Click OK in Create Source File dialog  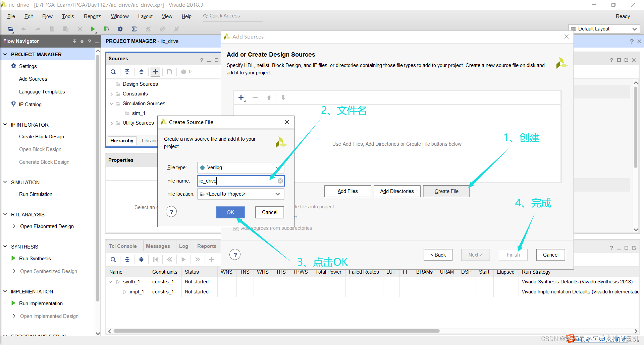coord(230,212)
